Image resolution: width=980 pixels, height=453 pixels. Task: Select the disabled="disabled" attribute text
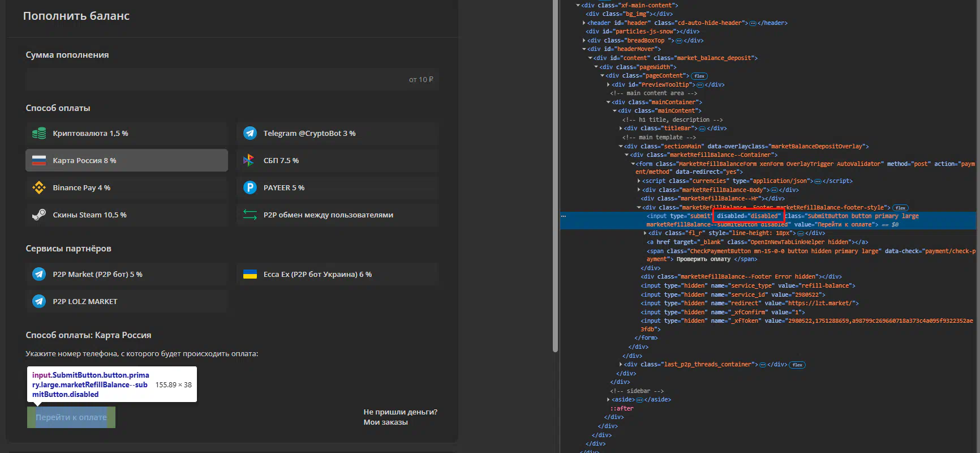pos(748,216)
